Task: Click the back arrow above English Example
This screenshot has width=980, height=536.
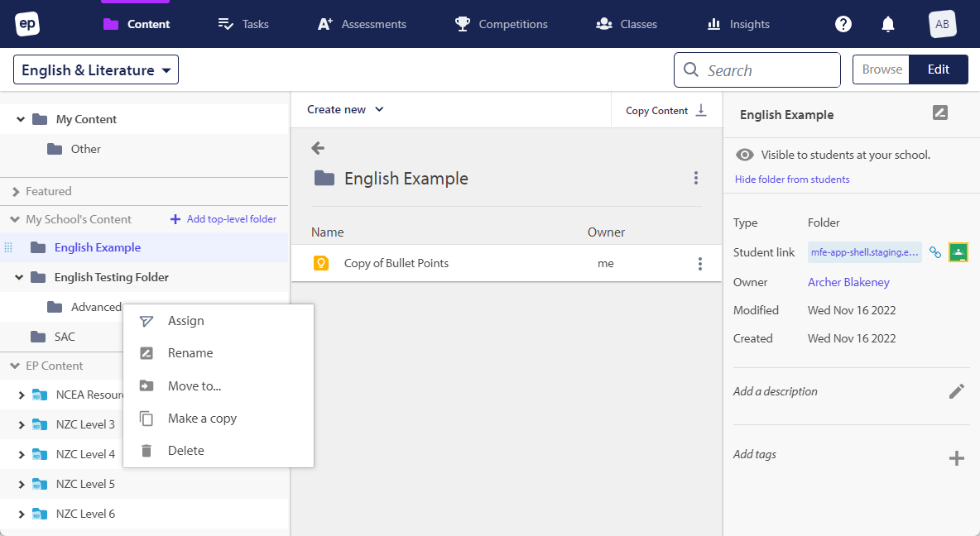Action: click(x=318, y=148)
